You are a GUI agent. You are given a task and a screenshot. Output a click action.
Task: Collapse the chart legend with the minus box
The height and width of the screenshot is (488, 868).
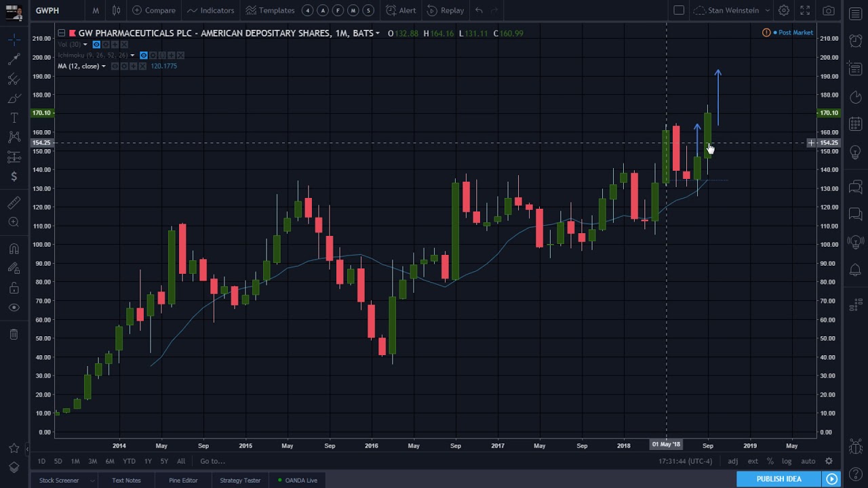61,33
